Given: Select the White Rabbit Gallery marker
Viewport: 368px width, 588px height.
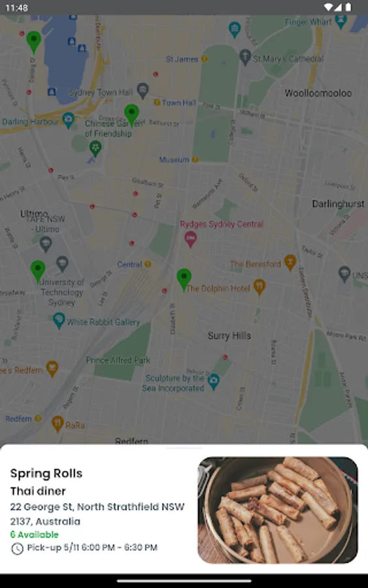Looking at the screenshot, I should [x=59, y=321].
